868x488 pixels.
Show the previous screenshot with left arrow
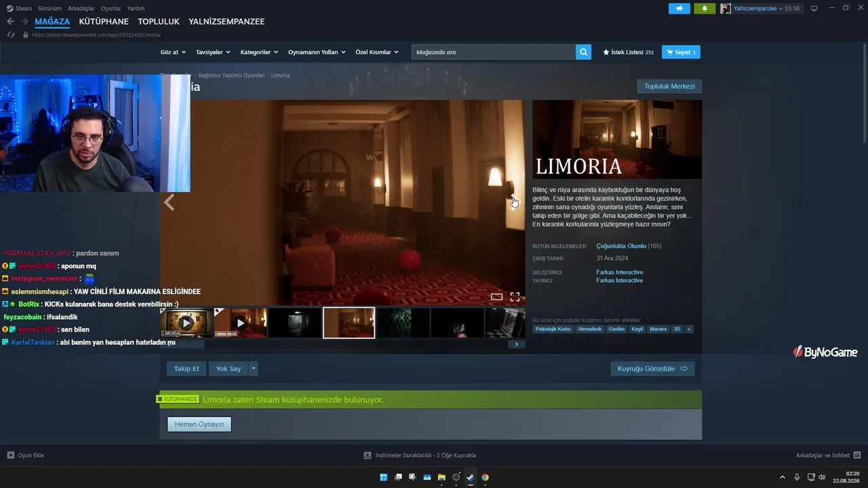tap(169, 203)
